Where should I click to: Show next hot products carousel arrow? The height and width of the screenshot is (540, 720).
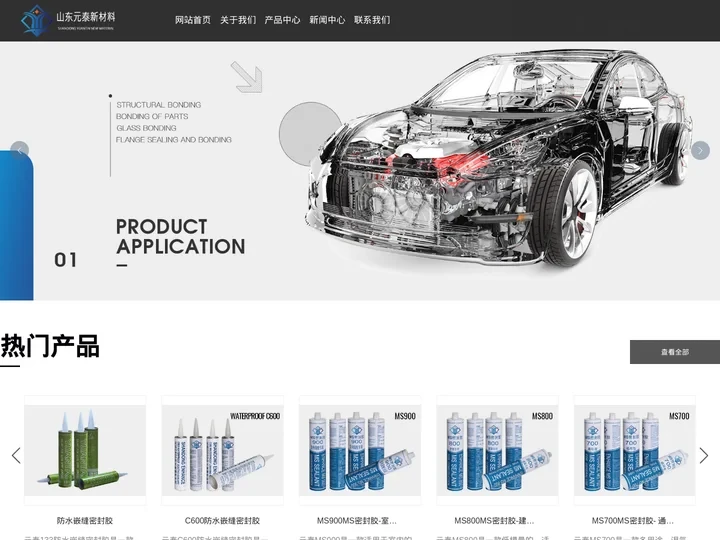pyautogui.click(x=703, y=456)
